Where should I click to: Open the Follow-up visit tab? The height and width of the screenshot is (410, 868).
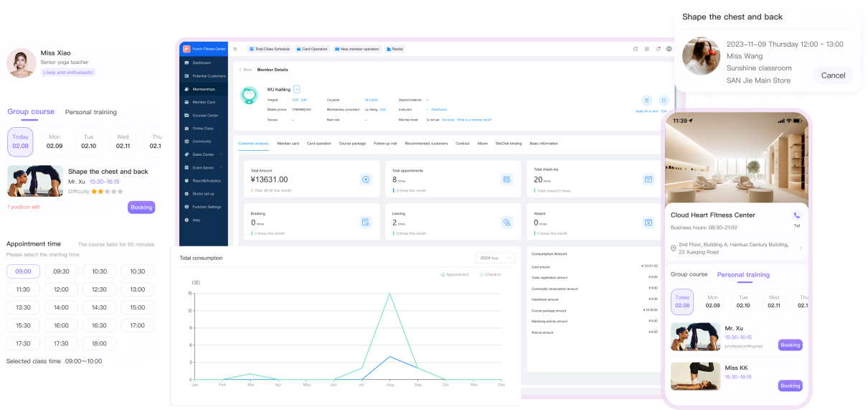pyautogui.click(x=385, y=144)
